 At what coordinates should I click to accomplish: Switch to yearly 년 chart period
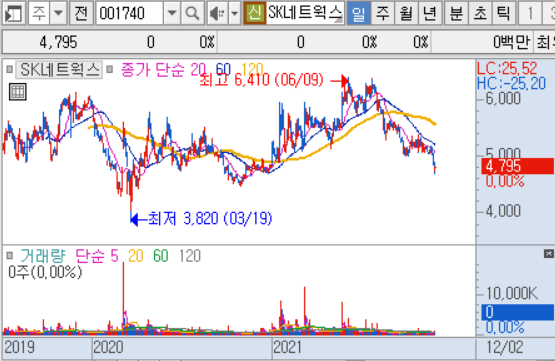(429, 13)
